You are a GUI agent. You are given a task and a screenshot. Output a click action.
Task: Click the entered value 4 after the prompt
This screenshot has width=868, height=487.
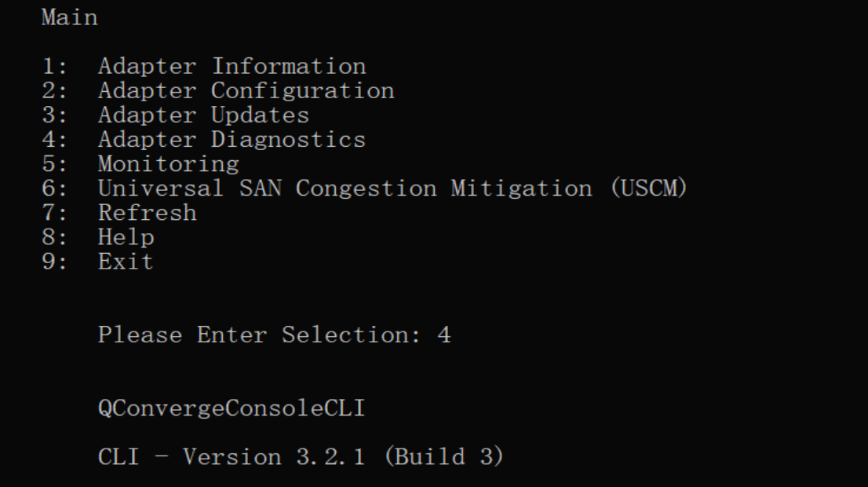(x=444, y=335)
